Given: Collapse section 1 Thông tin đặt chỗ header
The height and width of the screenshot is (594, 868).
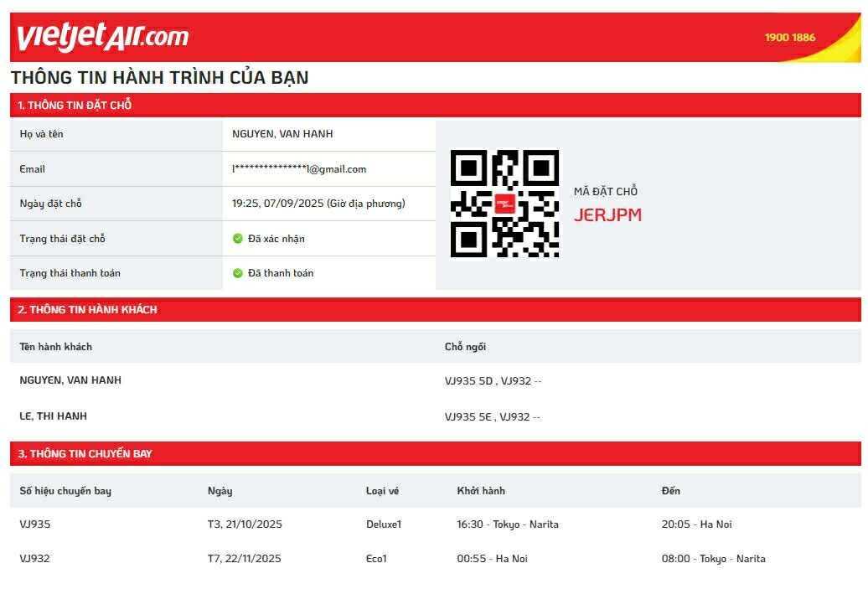Looking at the screenshot, I should pos(75,106).
